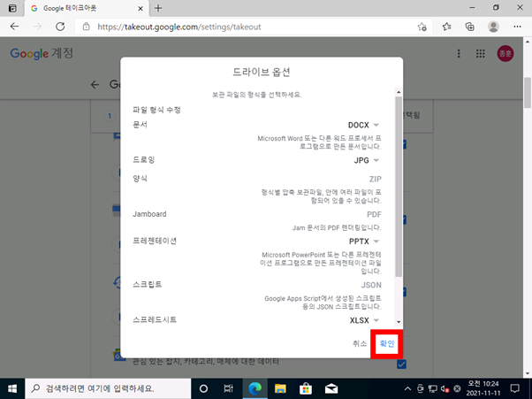Open the Windows Start menu
Image resolution: width=532 pixels, height=399 pixels.
point(12,388)
